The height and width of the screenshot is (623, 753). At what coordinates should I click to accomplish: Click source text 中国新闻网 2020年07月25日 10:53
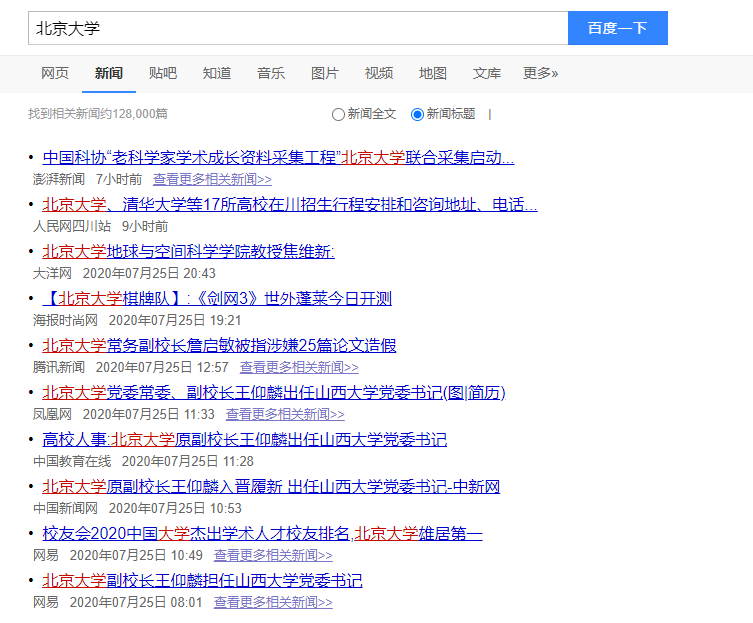coord(137,509)
